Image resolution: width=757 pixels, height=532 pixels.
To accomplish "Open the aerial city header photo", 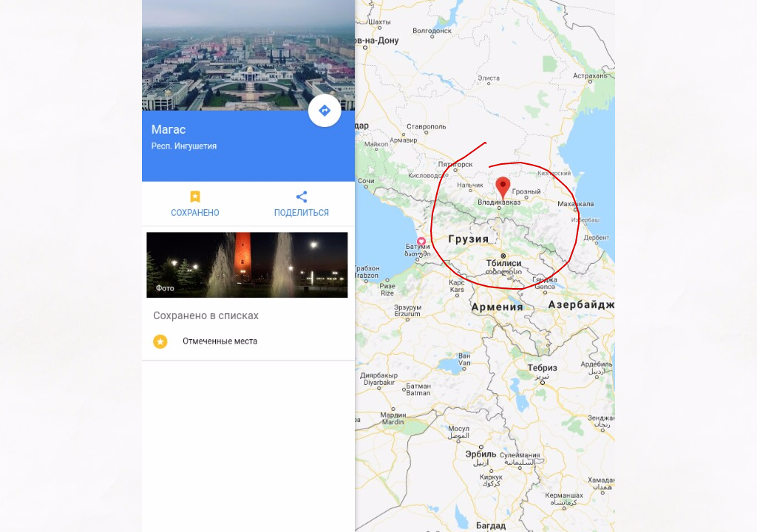I will tap(248, 55).
